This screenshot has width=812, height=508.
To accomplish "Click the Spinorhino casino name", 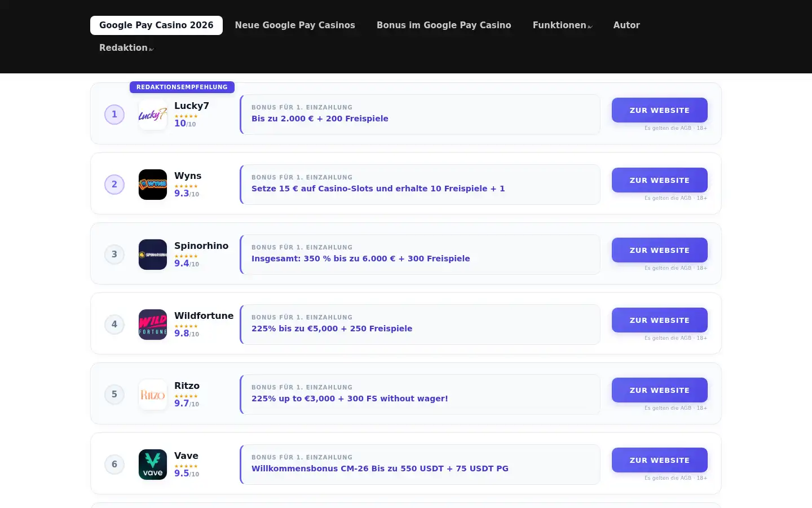I will [x=201, y=246].
